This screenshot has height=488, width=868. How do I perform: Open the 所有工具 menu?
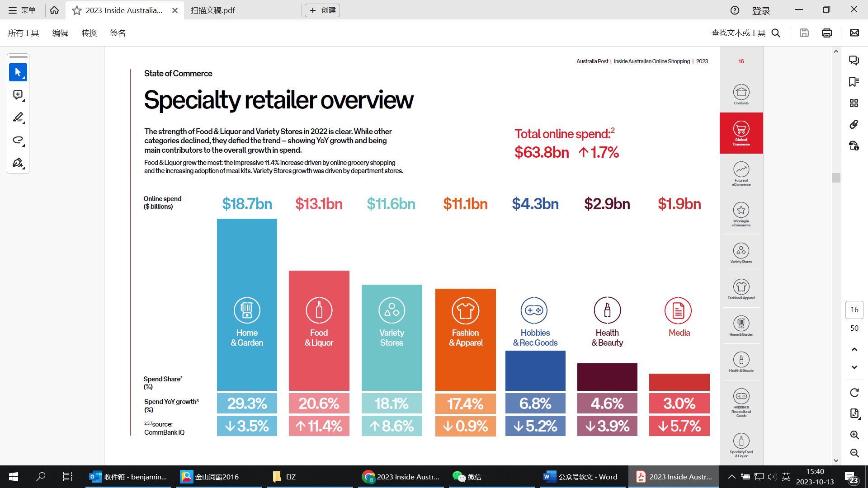[24, 33]
